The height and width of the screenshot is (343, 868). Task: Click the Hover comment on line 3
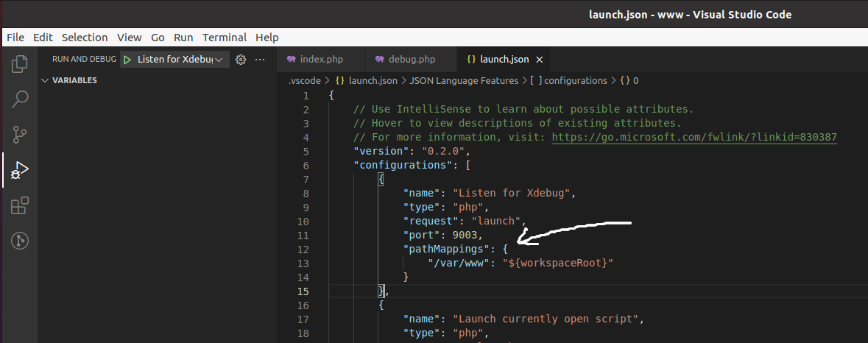pyautogui.click(x=518, y=124)
